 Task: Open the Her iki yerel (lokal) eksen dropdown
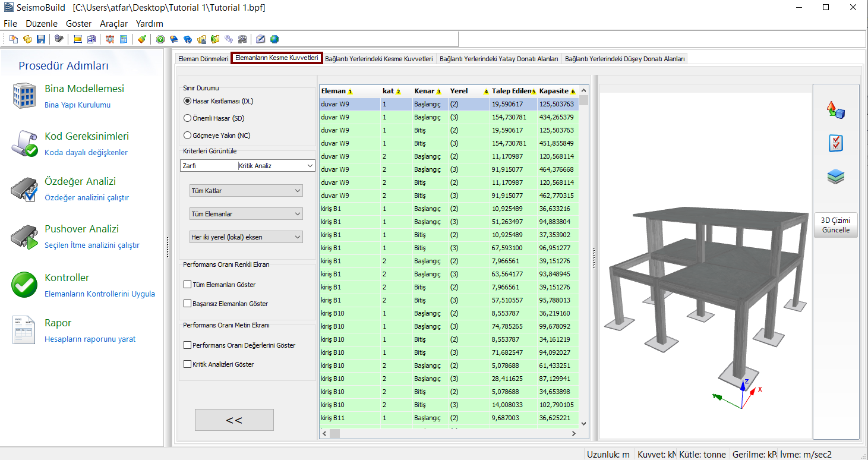[245, 237]
